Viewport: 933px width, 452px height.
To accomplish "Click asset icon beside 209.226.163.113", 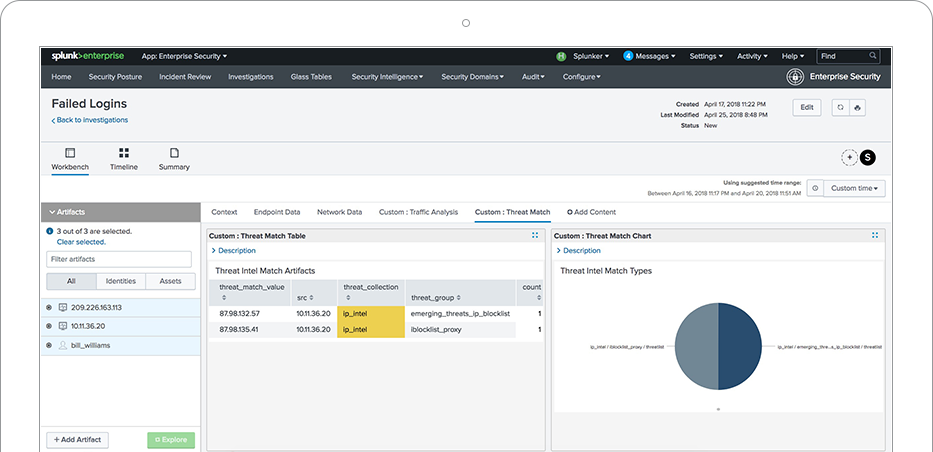I will coord(63,307).
